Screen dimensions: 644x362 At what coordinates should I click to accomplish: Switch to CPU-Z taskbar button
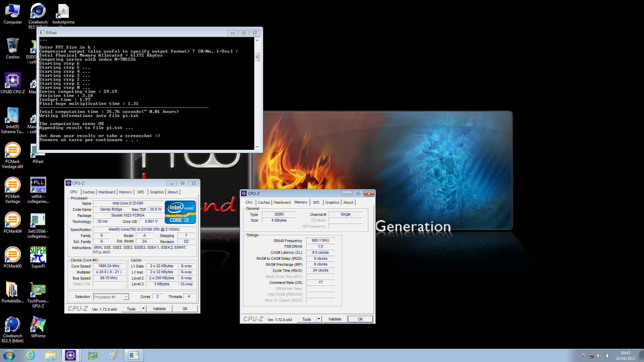(x=71, y=355)
